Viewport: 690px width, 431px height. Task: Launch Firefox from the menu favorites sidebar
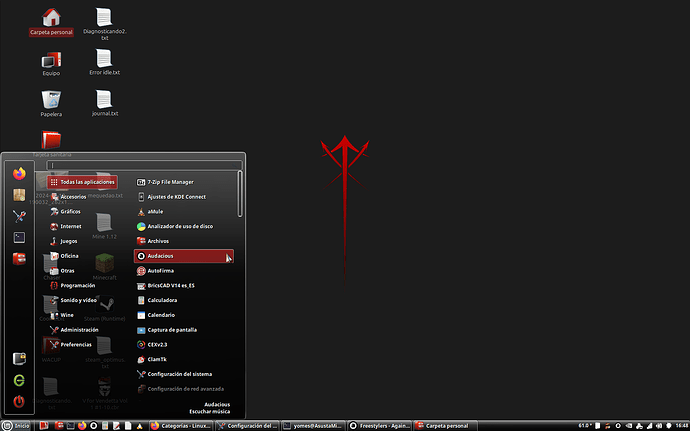[x=19, y=173]
